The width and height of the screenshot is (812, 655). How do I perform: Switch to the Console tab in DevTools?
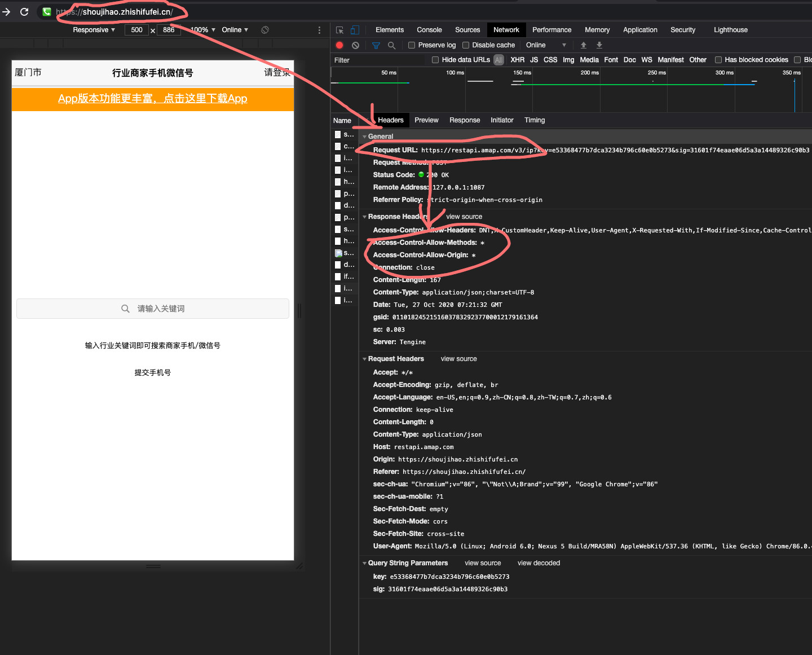click(429, 30)
